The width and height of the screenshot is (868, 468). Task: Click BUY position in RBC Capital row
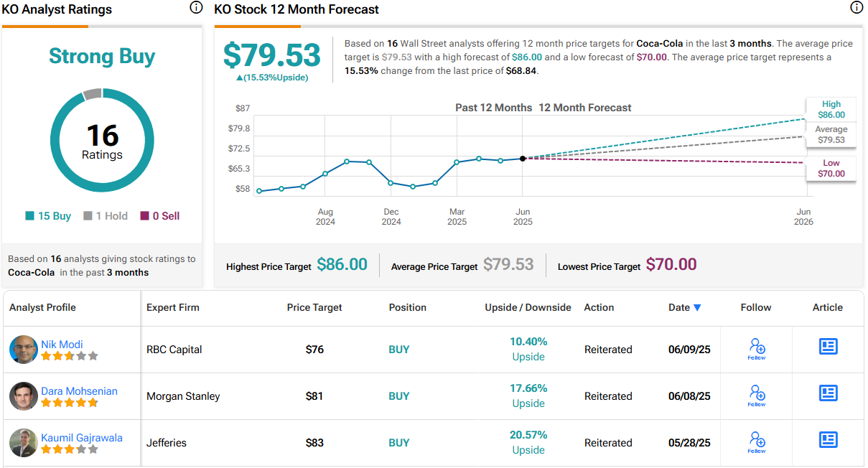tap(399, 350)
